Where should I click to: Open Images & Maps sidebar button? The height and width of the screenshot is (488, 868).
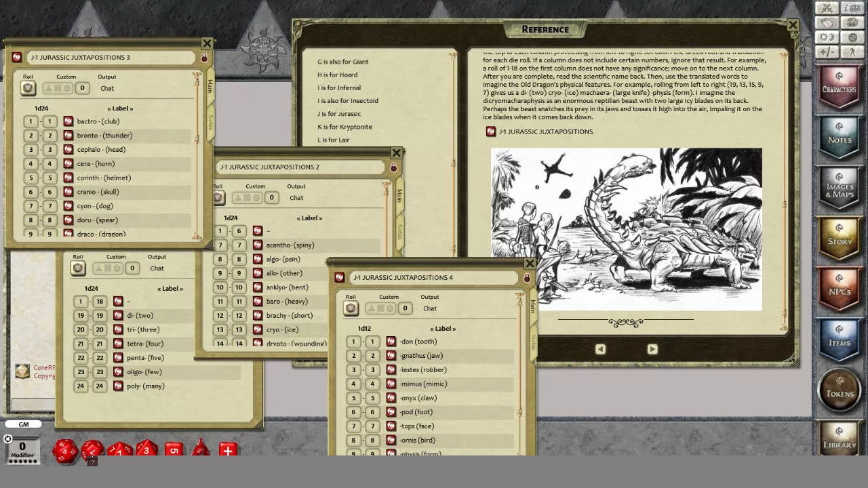[840, 188]
